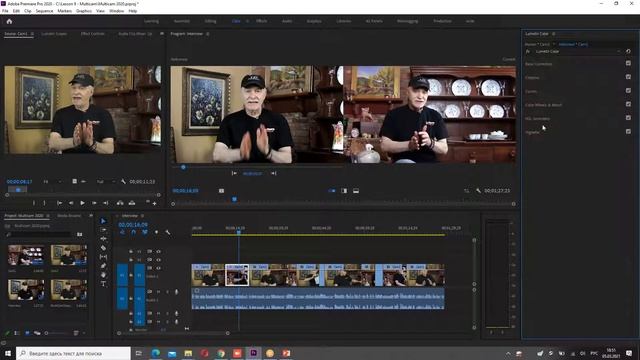640x360 pixels.
Task: Select the Ripple Edit tool
Action: [x=103, y=239]
